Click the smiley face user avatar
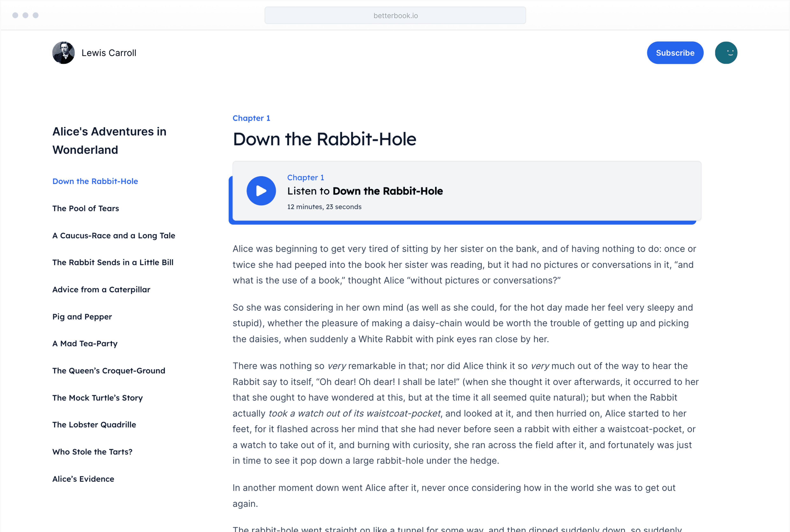This screenshot has width=790, height=532. point(726,53)
